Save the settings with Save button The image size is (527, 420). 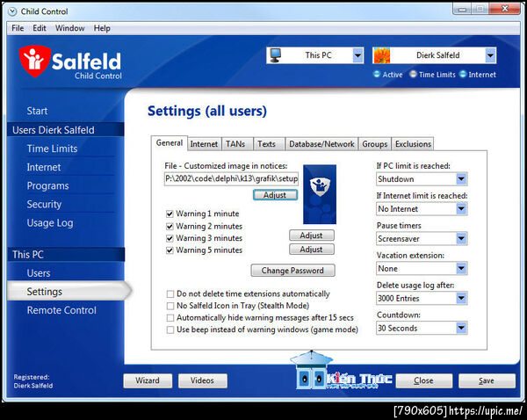[x=487, y=380]
